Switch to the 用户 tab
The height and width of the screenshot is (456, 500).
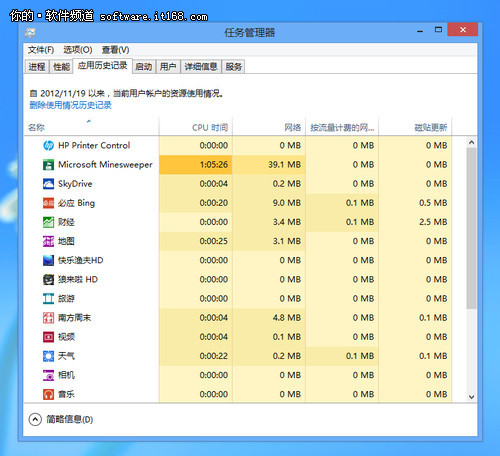coord(168,67)
